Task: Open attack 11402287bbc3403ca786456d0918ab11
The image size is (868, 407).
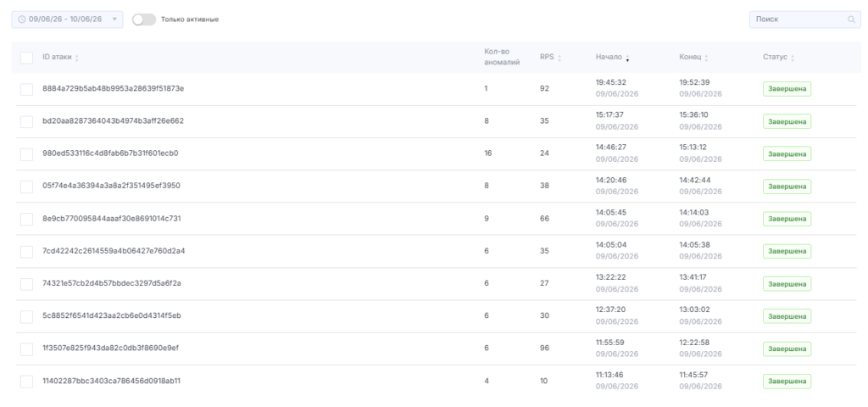Action: click(x=111, y=381)
